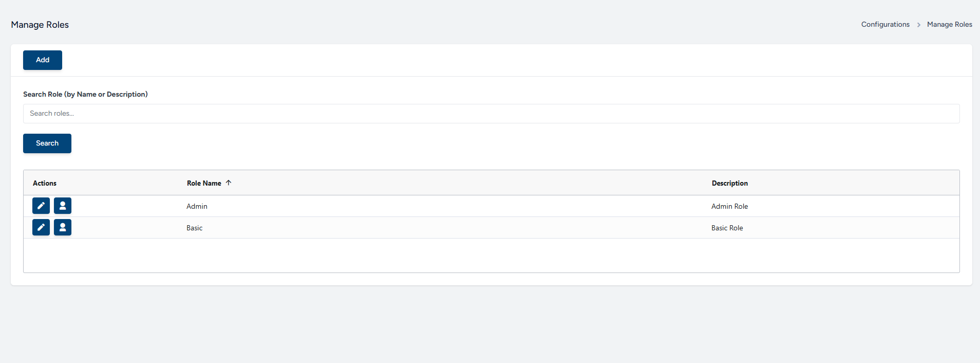This screenshot has height=363, width=980.
Task: Focus the Search roles input field
Action: pos(491,114)
